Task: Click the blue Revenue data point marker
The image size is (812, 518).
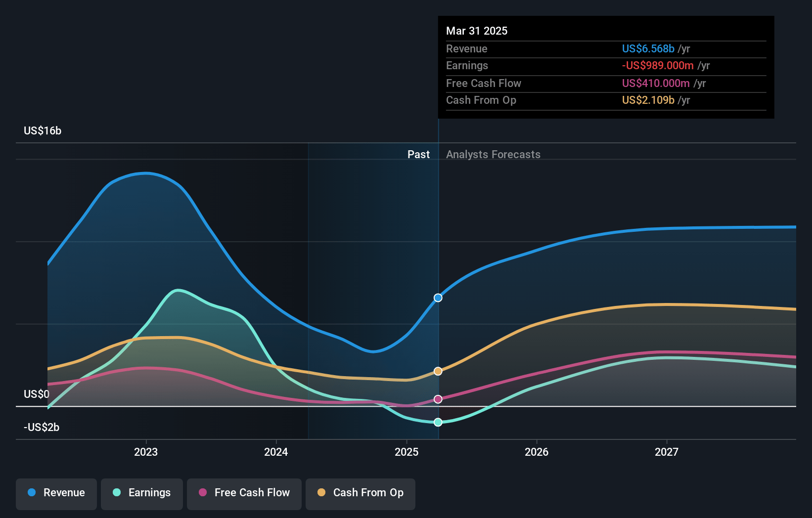Action: (438, 298)
